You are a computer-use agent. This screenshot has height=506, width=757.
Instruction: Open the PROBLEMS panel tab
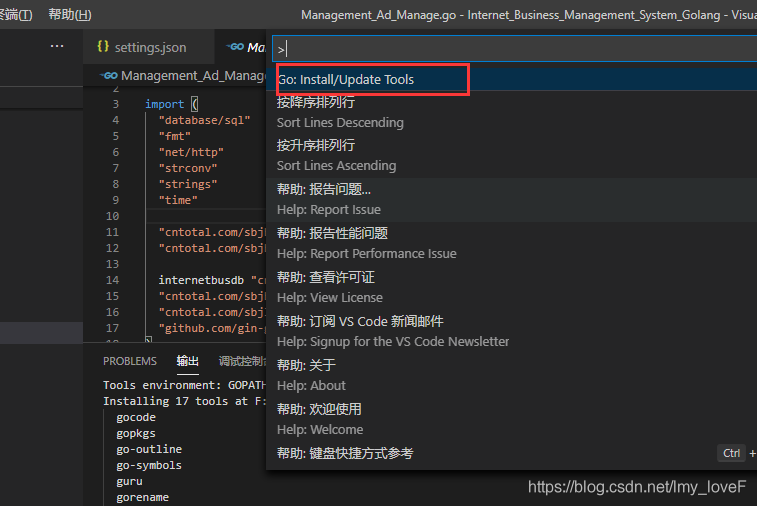click(x=130, y=361)
